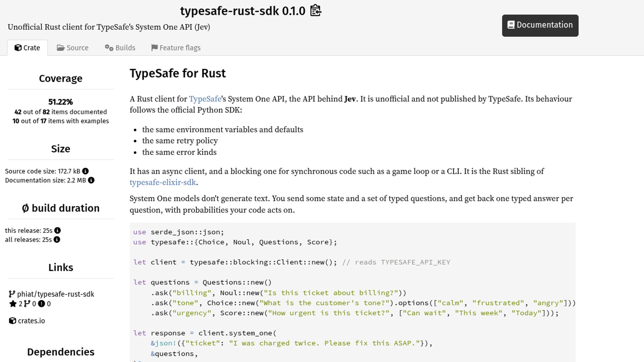
Task: Click info icon beside Documentation size
Action: (91, 180)
